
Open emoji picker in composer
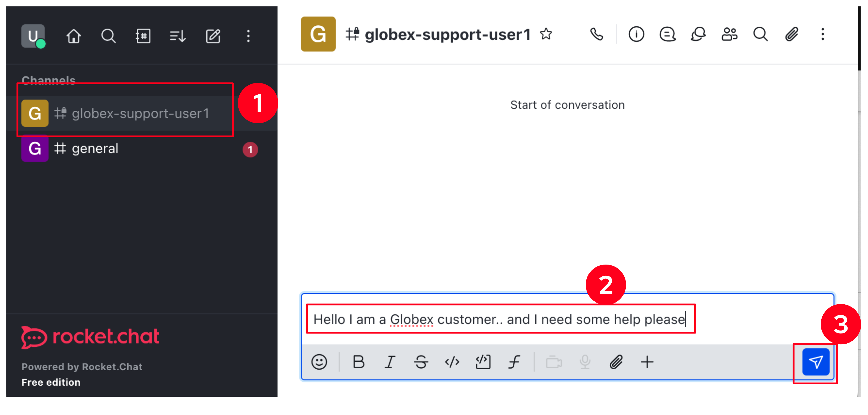click(x=319, y=362)
